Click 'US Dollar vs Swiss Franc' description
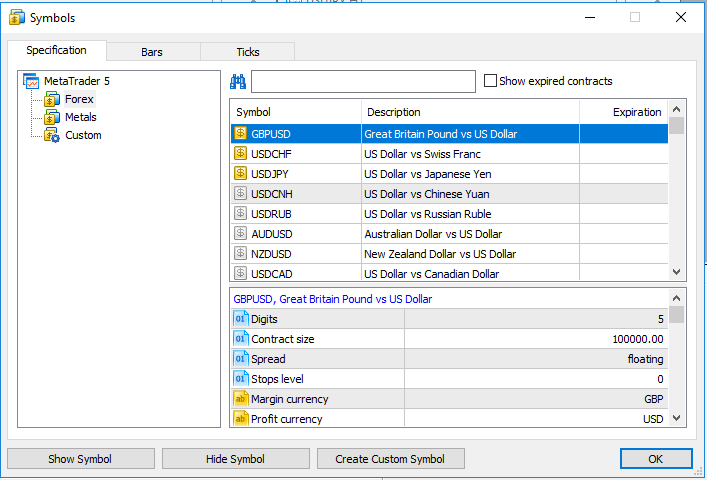 tap(422, 154)
